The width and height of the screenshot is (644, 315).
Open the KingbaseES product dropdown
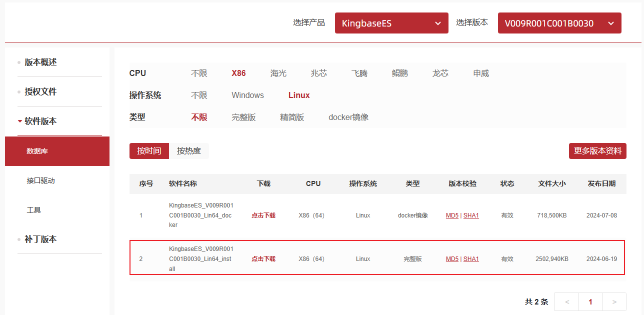(391, 23)
